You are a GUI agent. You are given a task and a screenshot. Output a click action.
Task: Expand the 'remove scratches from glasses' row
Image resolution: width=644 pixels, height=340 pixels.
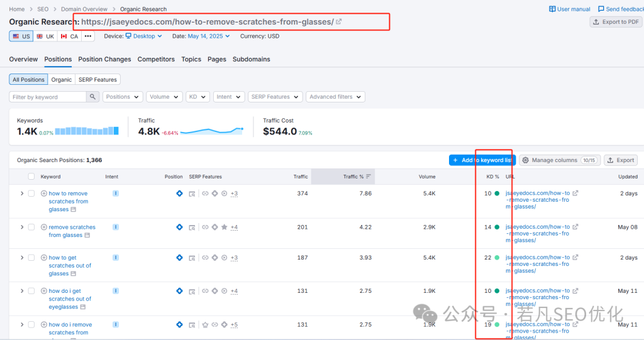(22, 227)
